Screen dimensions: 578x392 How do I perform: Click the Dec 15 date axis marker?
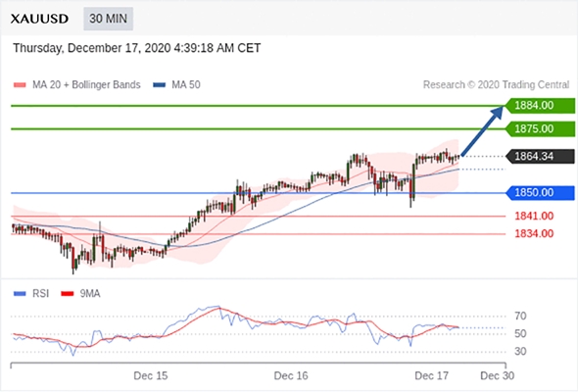coord(151,375)
